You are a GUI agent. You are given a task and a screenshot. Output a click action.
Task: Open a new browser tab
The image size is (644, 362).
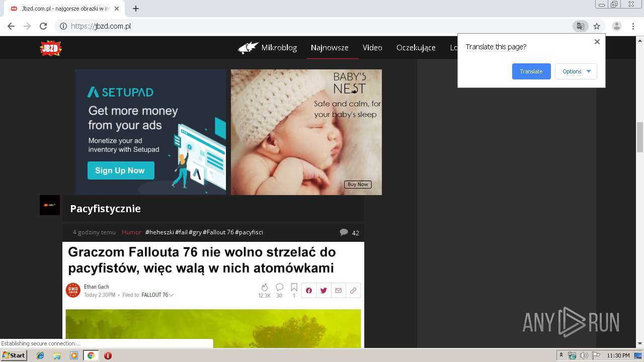tap(136, 9)
